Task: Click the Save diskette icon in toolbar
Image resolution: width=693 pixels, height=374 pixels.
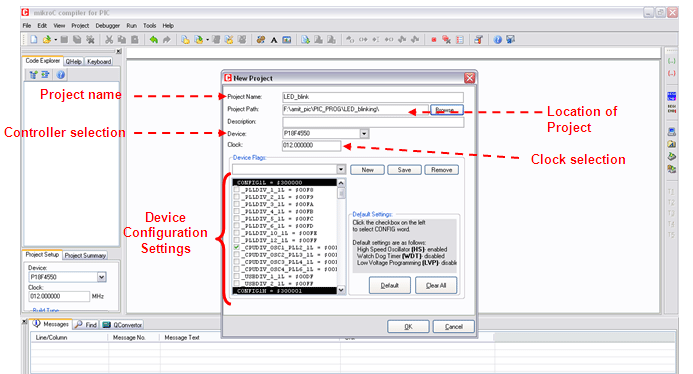Action: click(64, 39)
